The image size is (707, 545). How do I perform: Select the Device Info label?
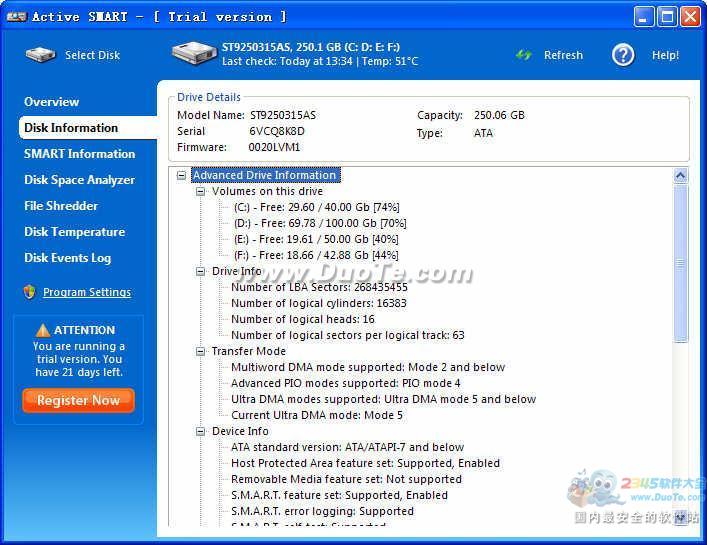(x=240, y=431)
